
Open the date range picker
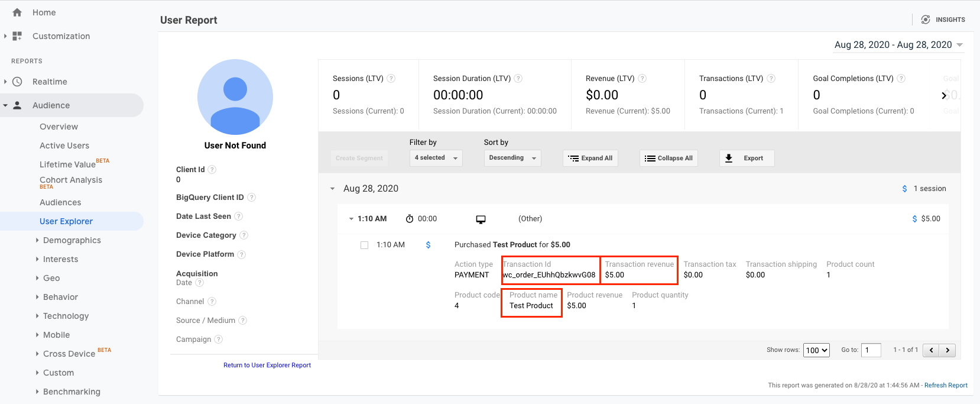(x=898, y=45)
